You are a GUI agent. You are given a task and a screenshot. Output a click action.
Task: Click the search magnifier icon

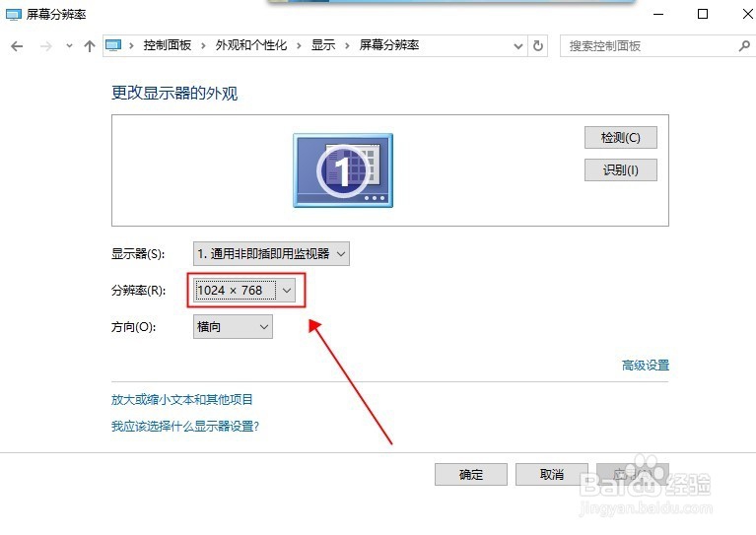pyautogui.click(x=744, y=45)
